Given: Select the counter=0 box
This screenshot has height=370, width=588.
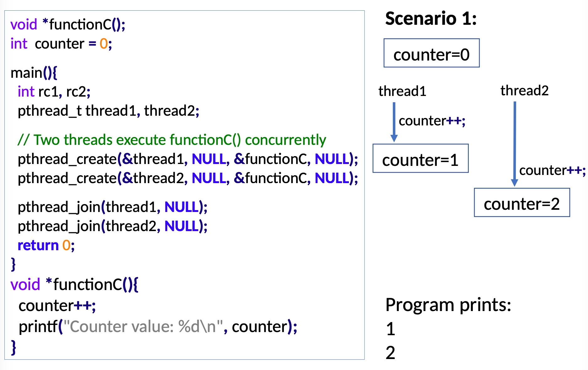Looking at the screenshot, I should [x=431, y=53].
